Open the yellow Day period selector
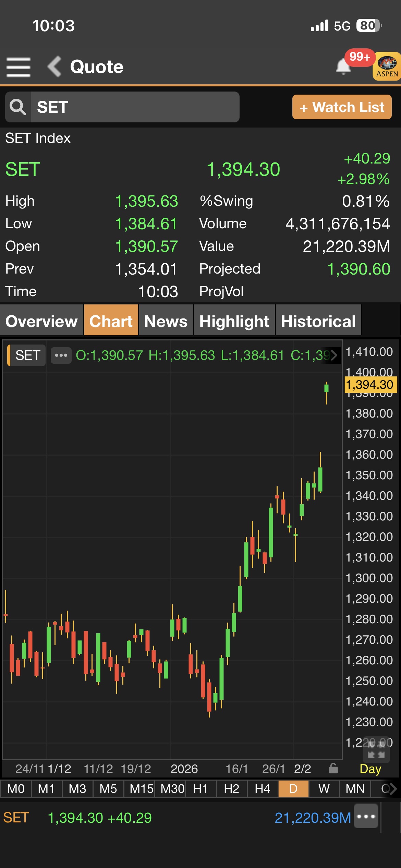This screenshot has height=868, width=401. [x=370, y=769]
